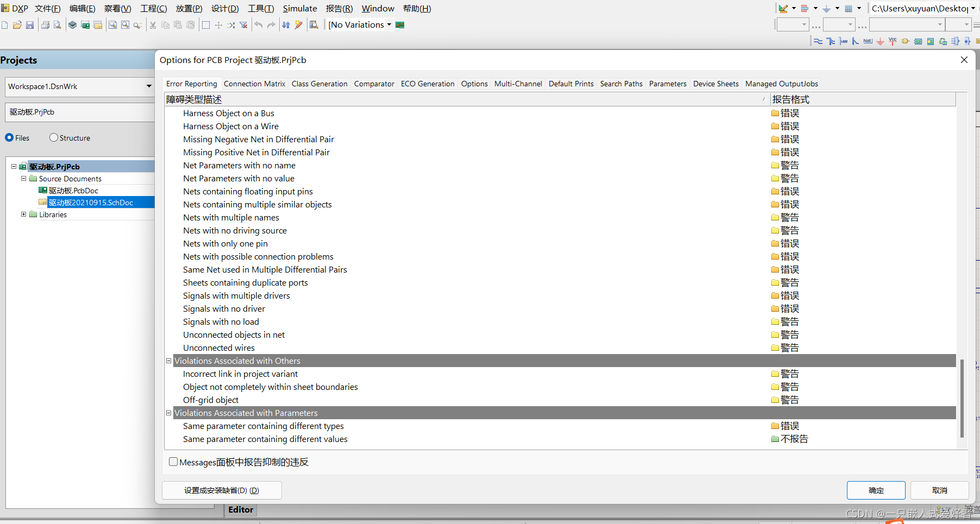Open the Workspace1.DsnWrk dropdown

click(149, 86)
